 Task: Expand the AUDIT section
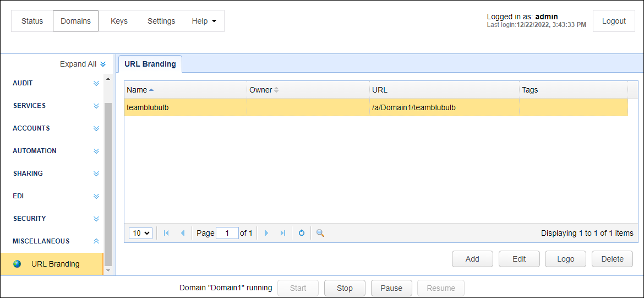(96, 83)
